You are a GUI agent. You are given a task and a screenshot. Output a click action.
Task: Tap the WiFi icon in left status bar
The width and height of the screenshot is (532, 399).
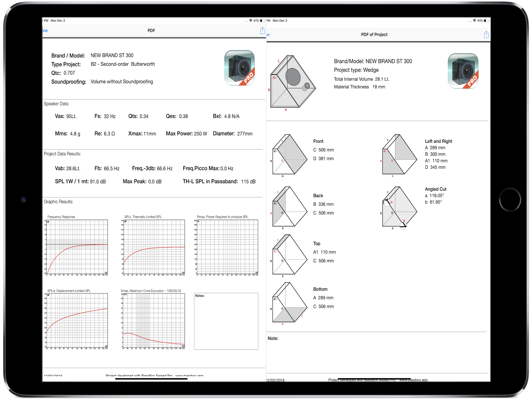pyautogui.click(x=251, y=21)
